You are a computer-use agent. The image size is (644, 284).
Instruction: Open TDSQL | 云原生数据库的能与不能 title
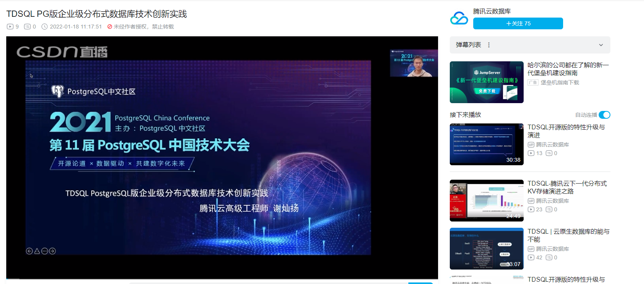point(568,235)
